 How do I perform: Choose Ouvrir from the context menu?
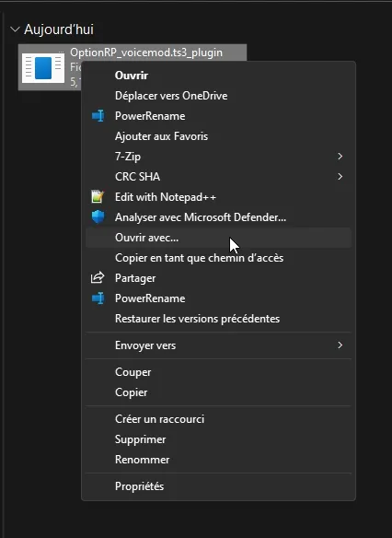click(x=218, y=76)
